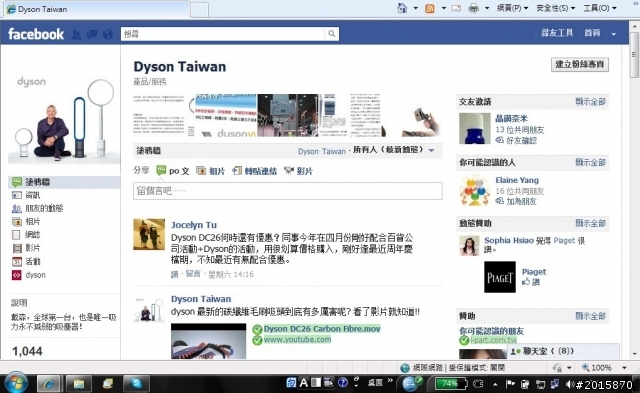Open Internet Explorer on the taskbar
Viewport: 640px width, 393px height.
tap(49, 384)
